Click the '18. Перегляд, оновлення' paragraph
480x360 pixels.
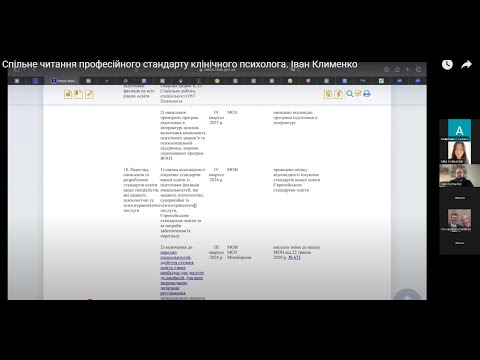coord(141,190)
